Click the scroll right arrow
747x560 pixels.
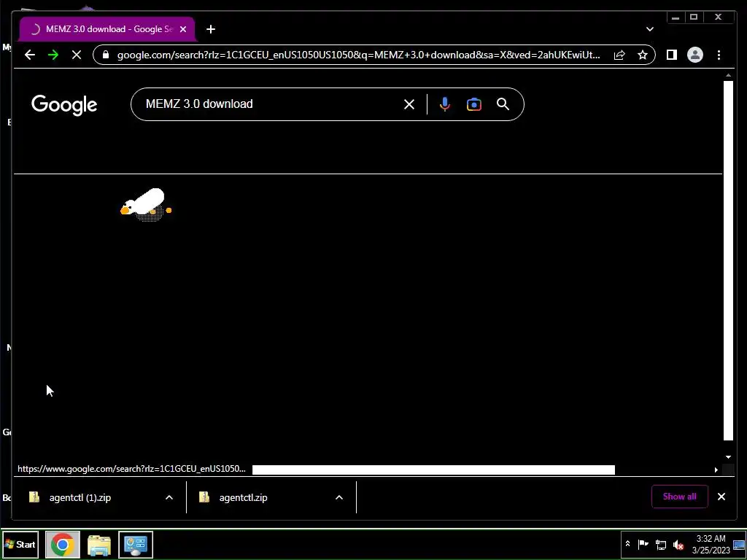click(716, 470)
